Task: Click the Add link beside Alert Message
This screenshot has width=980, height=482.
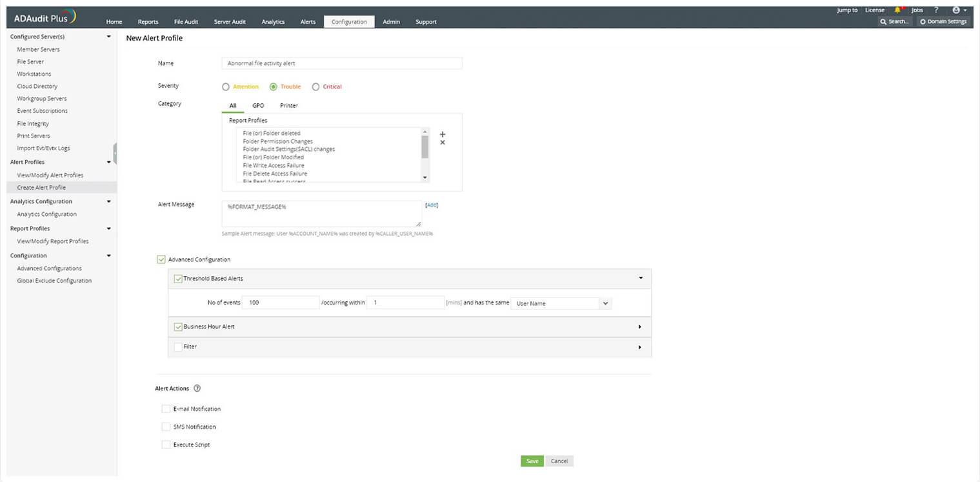Action: pyautogui.click(x=432, y=205)
